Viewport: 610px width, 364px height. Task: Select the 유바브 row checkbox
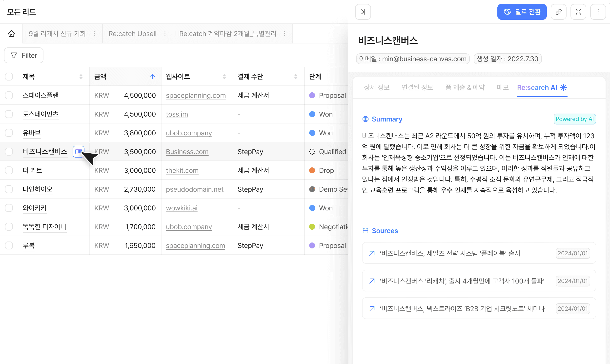[9, 133]
